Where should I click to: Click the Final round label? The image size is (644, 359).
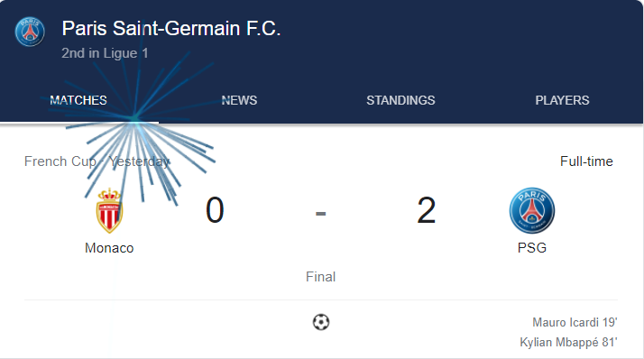[321, 277]
